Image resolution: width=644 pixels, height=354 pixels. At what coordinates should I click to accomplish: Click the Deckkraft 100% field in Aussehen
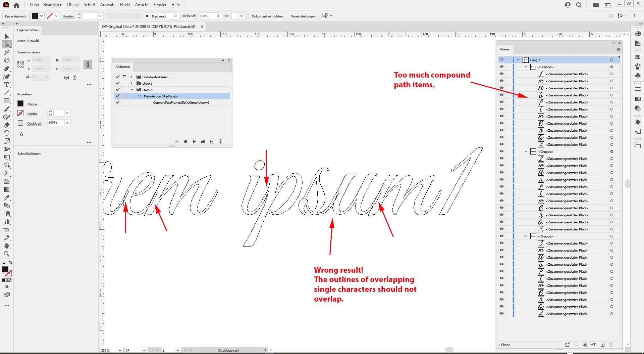(x=56, y=123)
